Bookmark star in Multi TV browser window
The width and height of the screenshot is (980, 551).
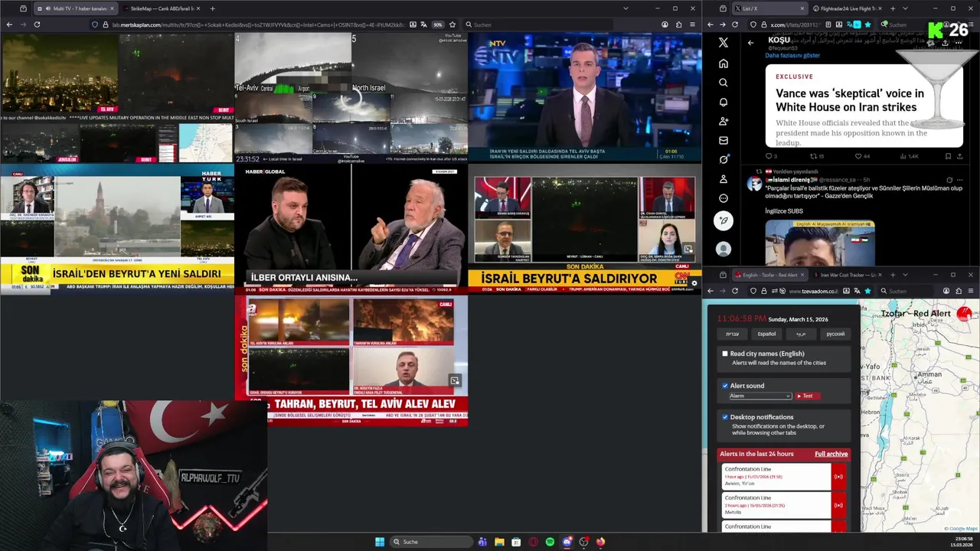click(x=452, y=24)
